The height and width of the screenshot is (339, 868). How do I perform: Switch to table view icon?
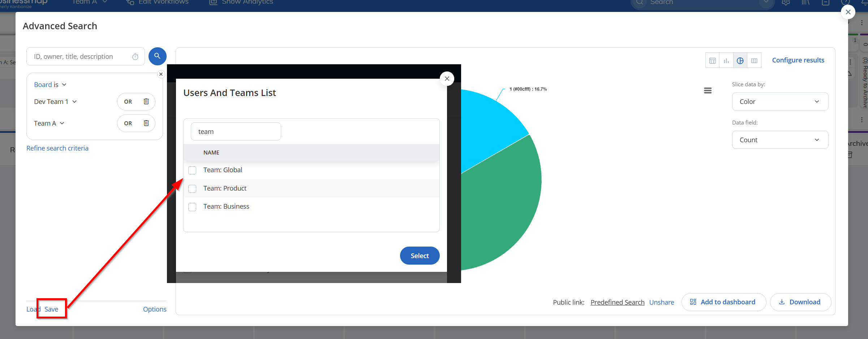(x=712, y=61)
